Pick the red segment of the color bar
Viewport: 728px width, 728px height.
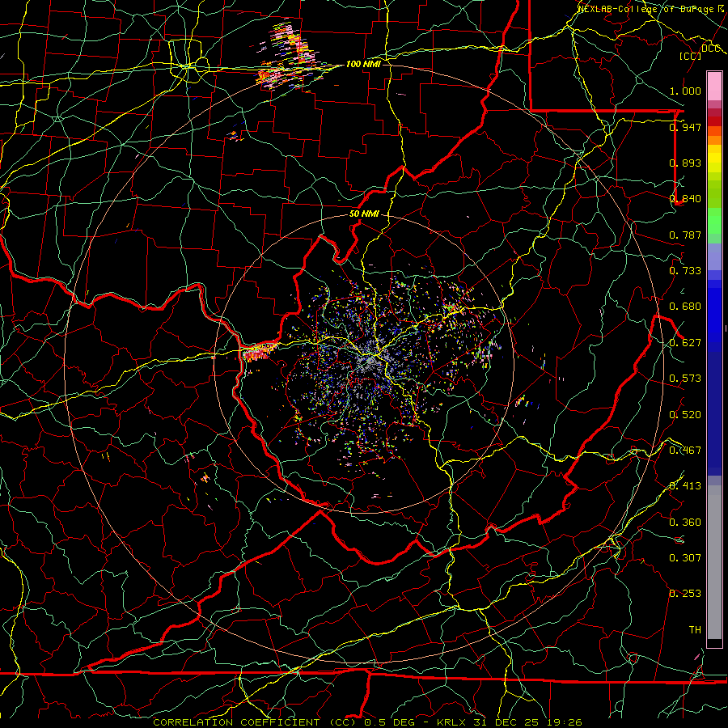(x=714, y=121)
